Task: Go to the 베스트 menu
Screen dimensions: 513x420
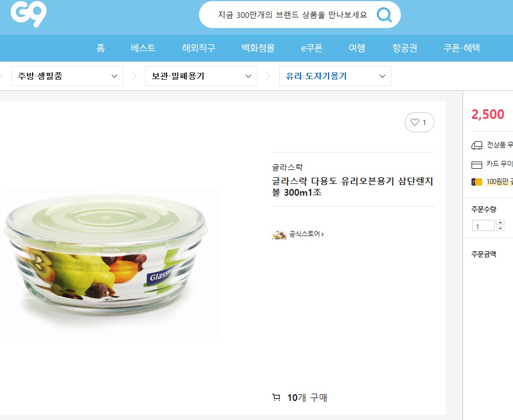Action: pos(143,48)
